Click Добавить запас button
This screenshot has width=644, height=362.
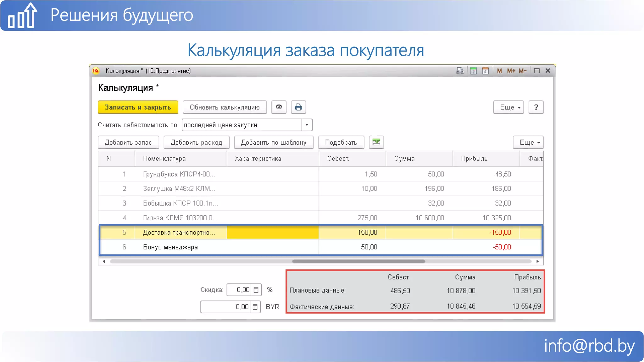point(128,142)
